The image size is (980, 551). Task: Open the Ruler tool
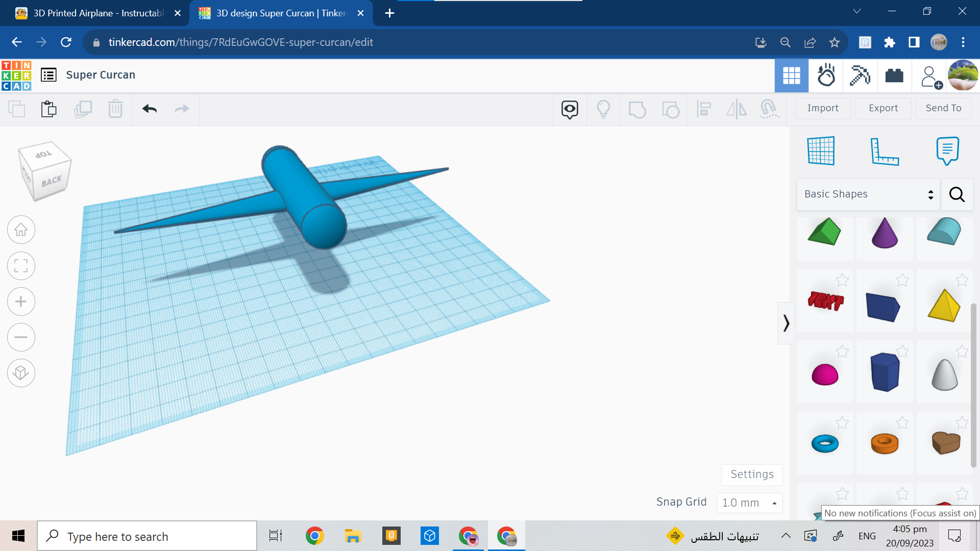coord(884,152)
